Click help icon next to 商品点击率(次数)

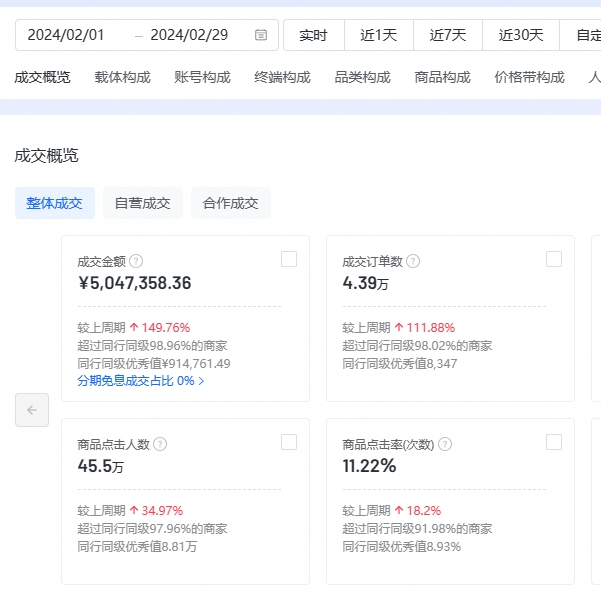click(x=445, y=444)
